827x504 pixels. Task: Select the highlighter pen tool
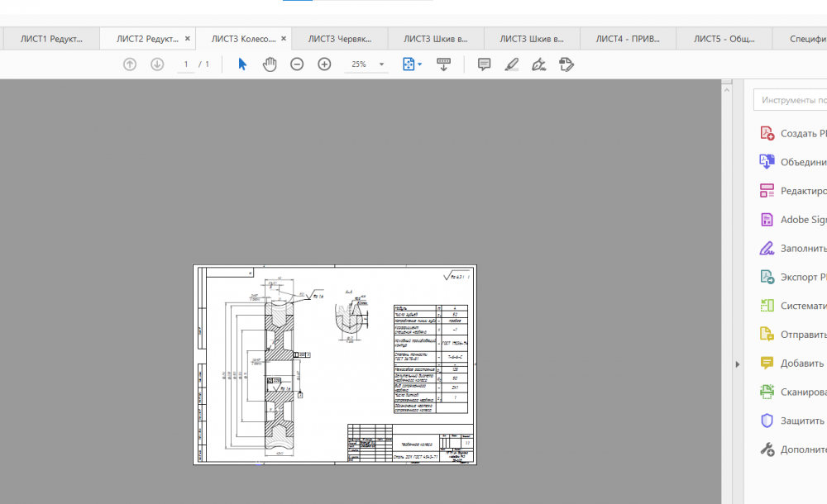tap(512, 64)
